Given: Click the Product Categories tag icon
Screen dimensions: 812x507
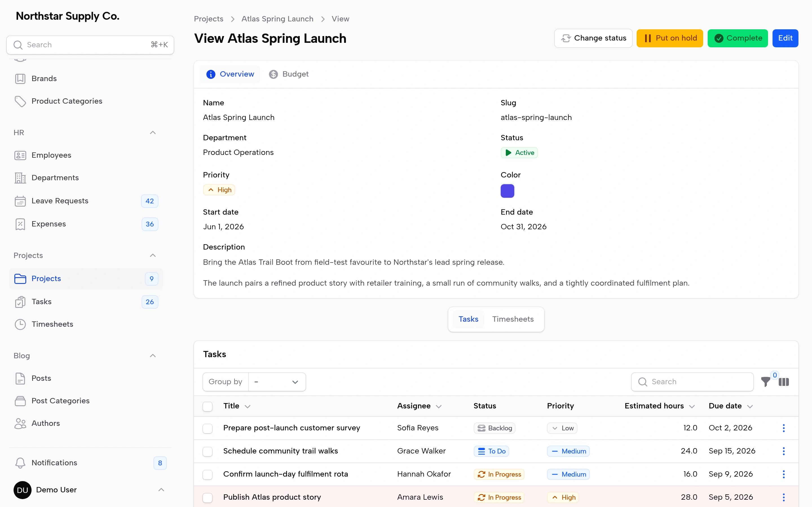Looking at the screenshot, I should [x=20, y=101].
